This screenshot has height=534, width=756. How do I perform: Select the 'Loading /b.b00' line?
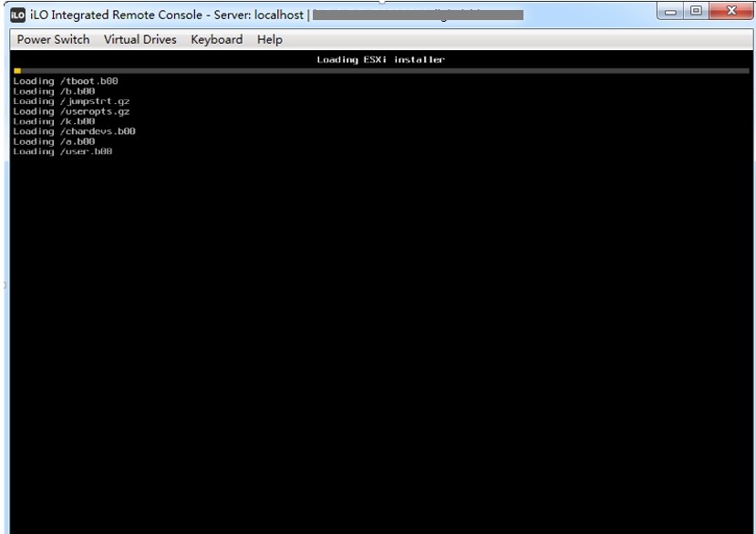click(x=54, y=91)
